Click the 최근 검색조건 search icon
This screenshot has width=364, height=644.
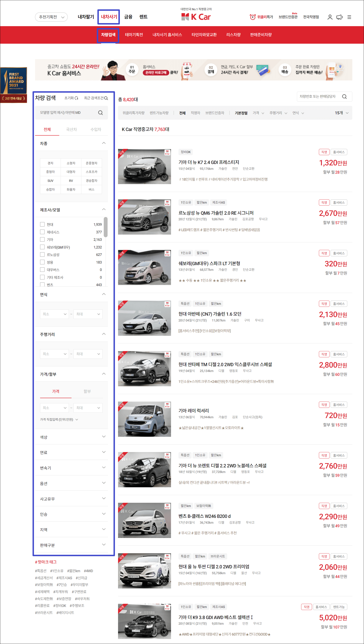click(x=106, y=98)
